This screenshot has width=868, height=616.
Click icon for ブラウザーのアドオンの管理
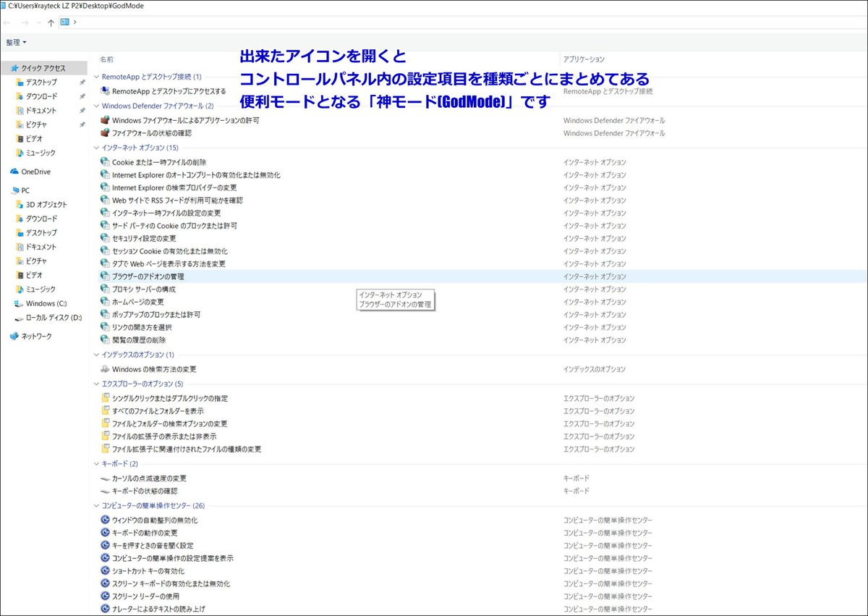[105, 277]
